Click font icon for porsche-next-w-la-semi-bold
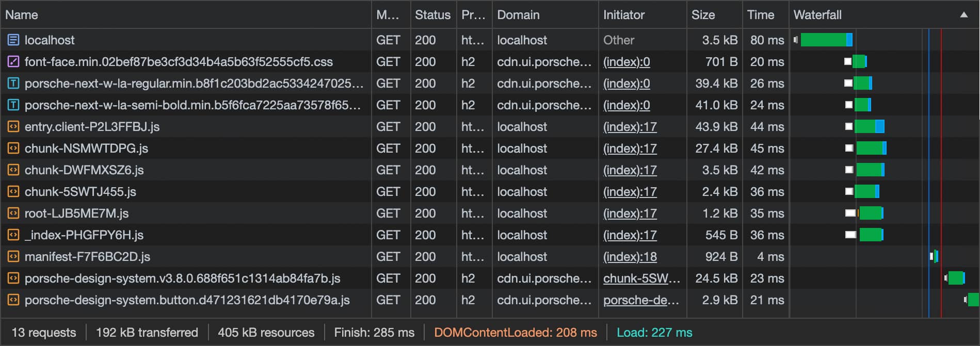This screenshot has width=980, height=346. (x=13, y=105)
